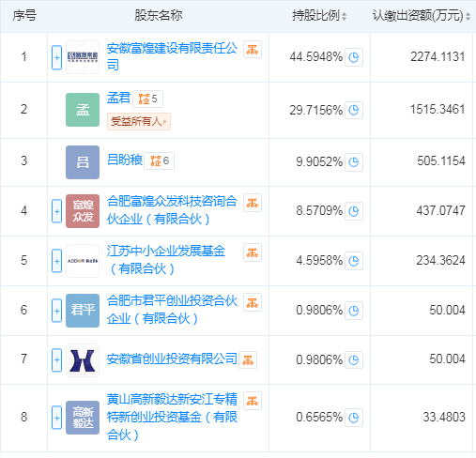This screenshot has height=458, width=476.
Task: Click pie chart icon beside 29.7156%
Action: click(354, 110)
